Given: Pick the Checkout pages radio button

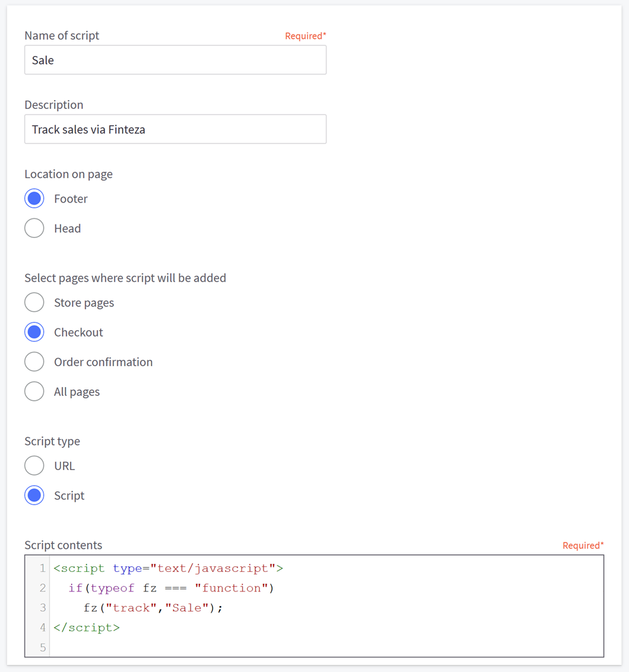Looking at the screenshot, I should click(x=35, y=332).
